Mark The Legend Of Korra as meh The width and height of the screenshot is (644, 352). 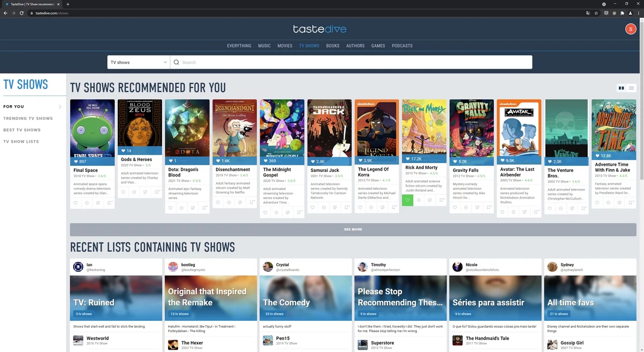(371, 207)
